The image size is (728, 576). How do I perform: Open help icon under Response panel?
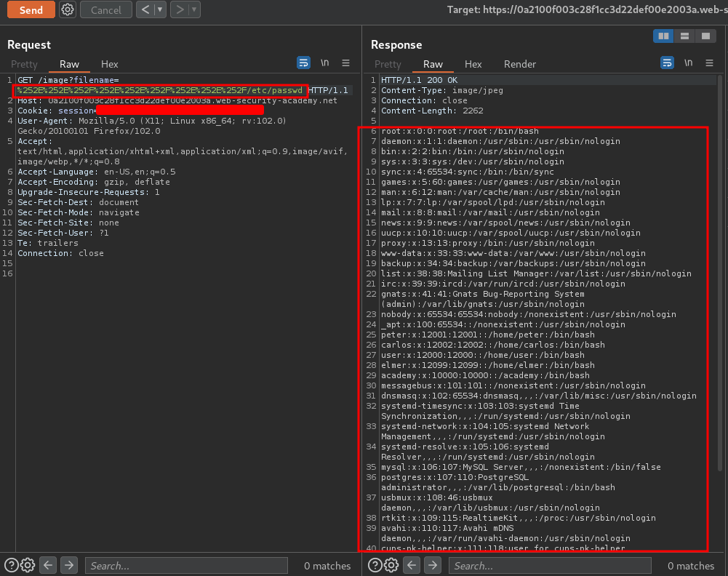click(x=375, y=565)
